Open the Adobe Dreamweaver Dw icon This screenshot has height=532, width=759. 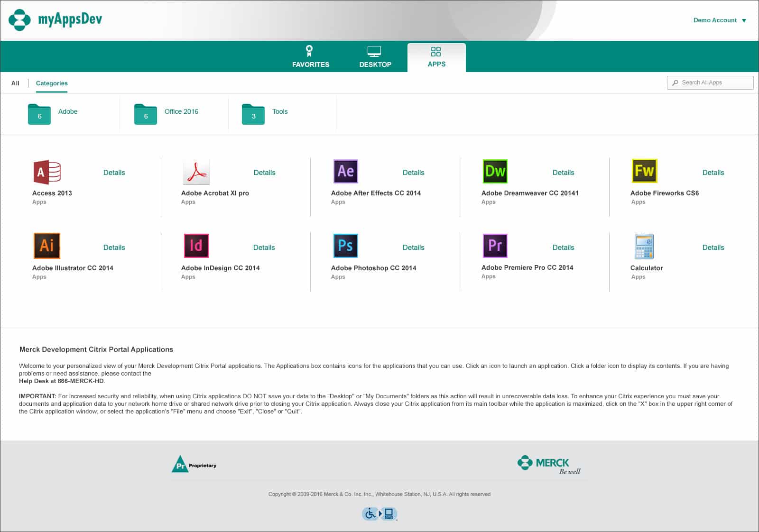(x=495, y=171)
